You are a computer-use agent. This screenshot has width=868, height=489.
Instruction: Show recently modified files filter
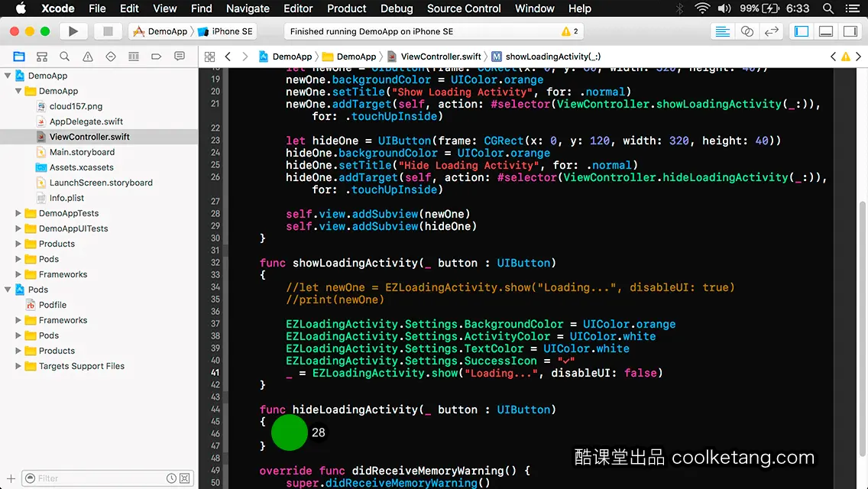tap(172, 478)
